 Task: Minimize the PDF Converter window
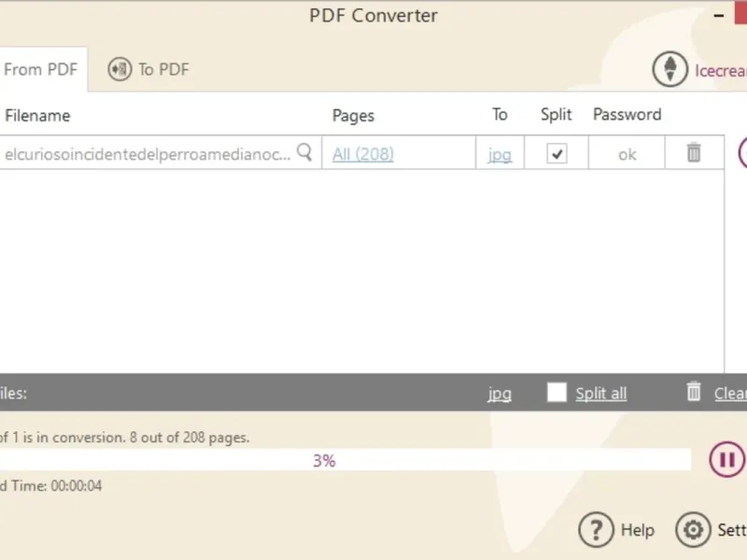pos(719,16)
